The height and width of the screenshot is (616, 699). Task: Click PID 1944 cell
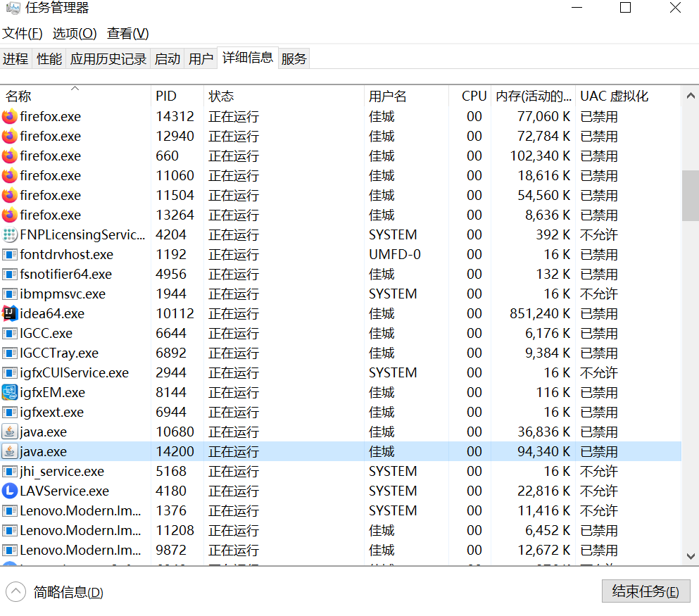[x=171, y=294]
